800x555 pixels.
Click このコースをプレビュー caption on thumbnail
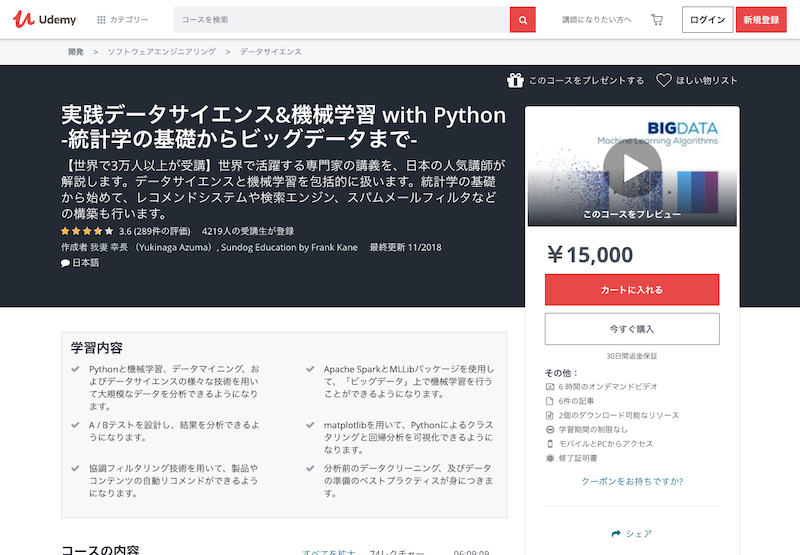[x=632, y=214]
